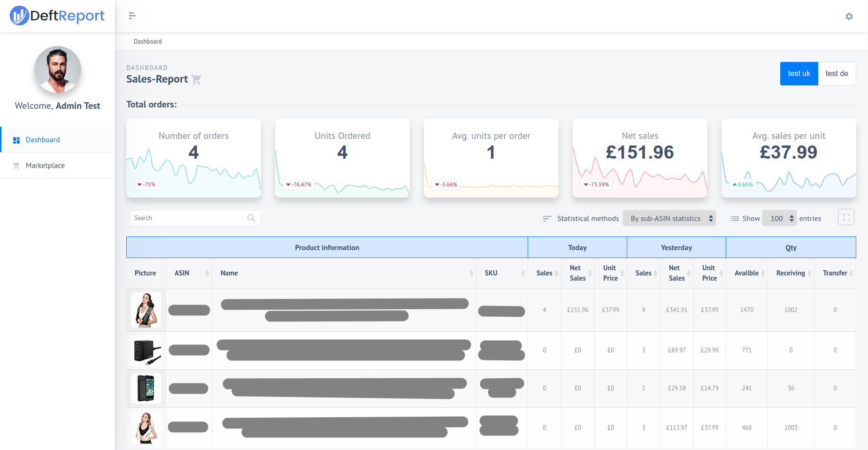
Task: Click the fullscreen expand table icon
Action: pos(846,217)
